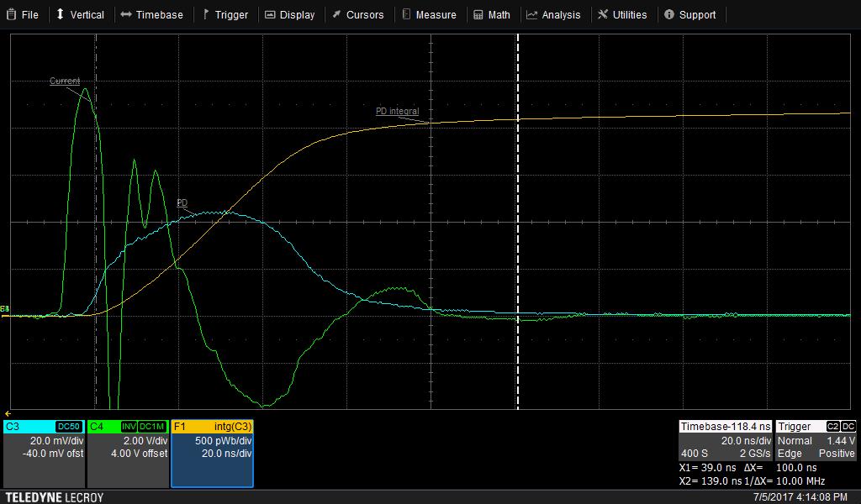Click the date and time stamp

tap(800, 497)
